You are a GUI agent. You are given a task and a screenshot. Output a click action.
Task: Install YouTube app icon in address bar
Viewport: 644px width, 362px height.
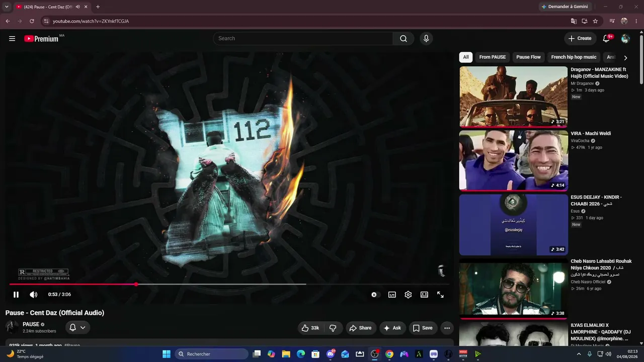tap(585, 21)
